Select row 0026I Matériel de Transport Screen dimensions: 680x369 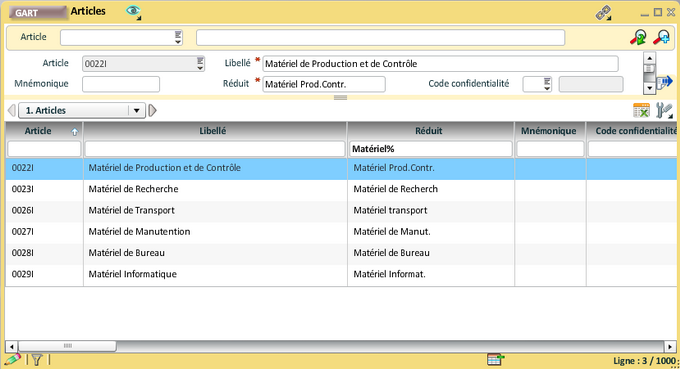click(x=341, y=210)
